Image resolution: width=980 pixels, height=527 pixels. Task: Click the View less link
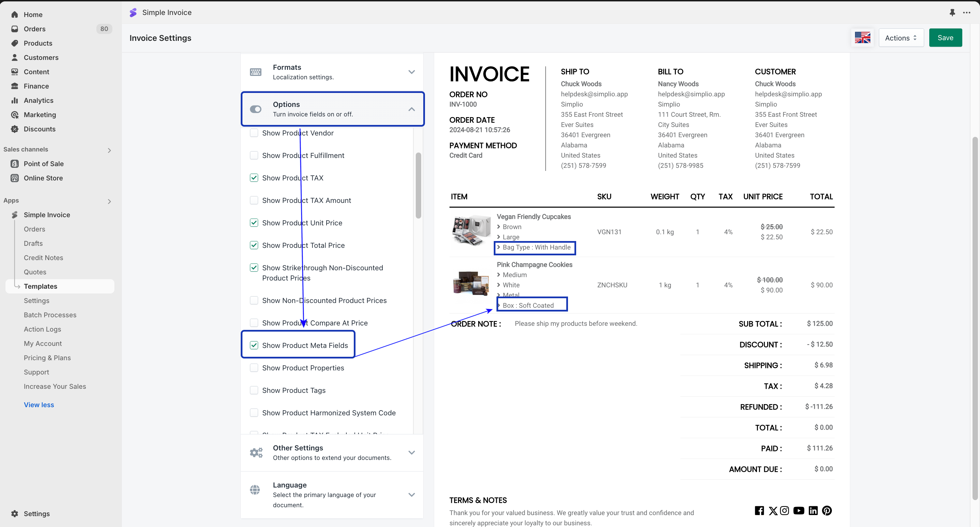coord(39,404)
